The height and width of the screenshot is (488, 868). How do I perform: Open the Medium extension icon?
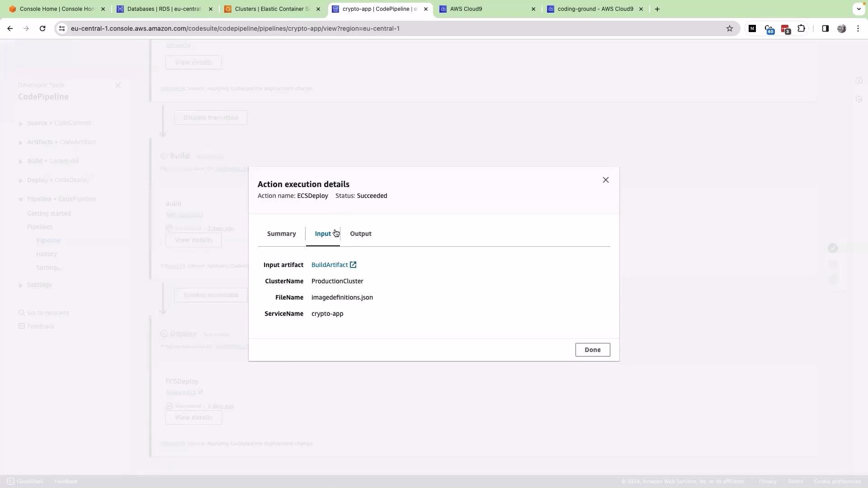click(752, 28)
